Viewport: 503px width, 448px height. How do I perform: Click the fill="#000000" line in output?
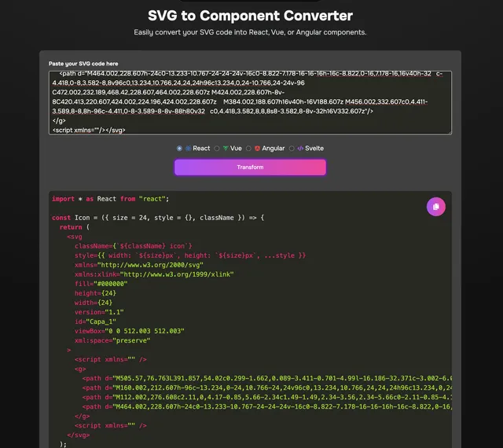pyautogui.click(x=101, y=284)
